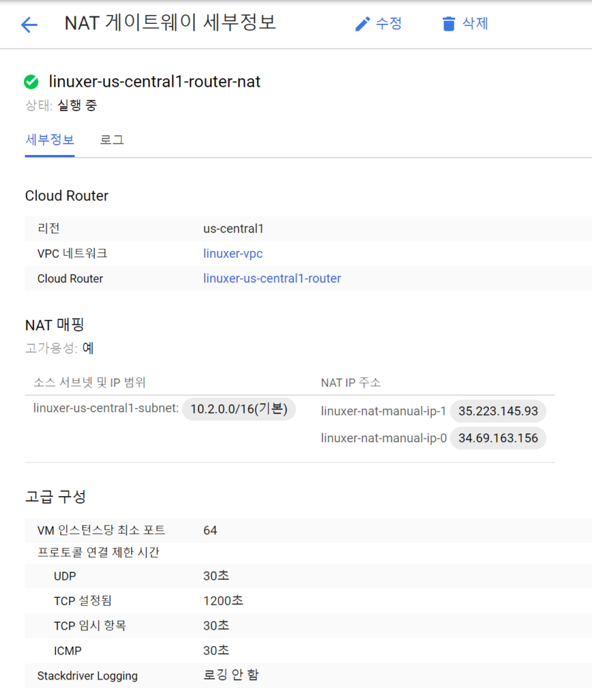Select the linuxer-nat-manual-ip-0 address name
This screenshot has width=592, height=700.
(x=383, y=438)
